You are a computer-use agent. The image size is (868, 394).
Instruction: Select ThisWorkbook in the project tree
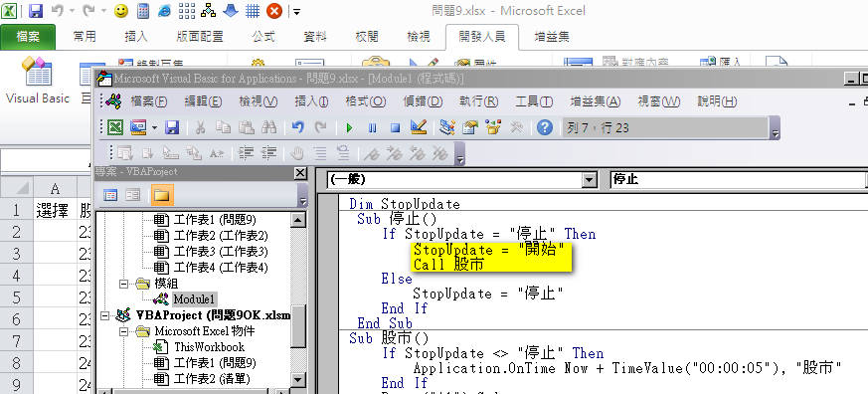[209, 347]
